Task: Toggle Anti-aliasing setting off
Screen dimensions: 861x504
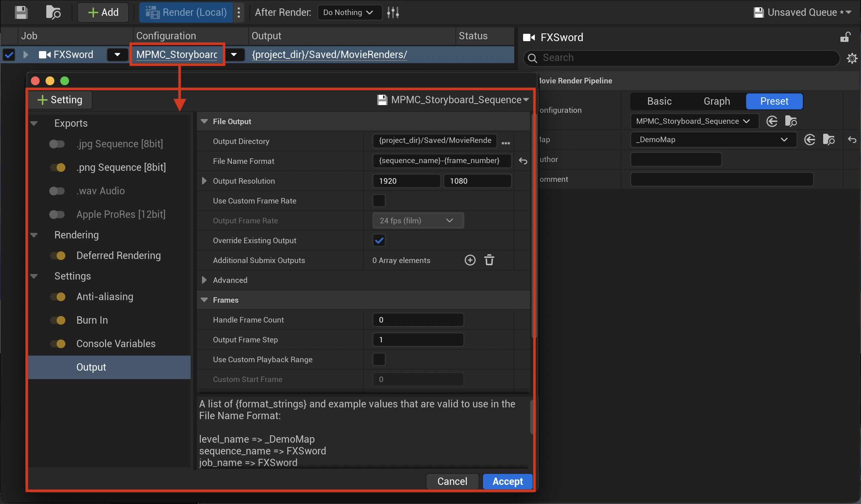Action: coord(58,296)
